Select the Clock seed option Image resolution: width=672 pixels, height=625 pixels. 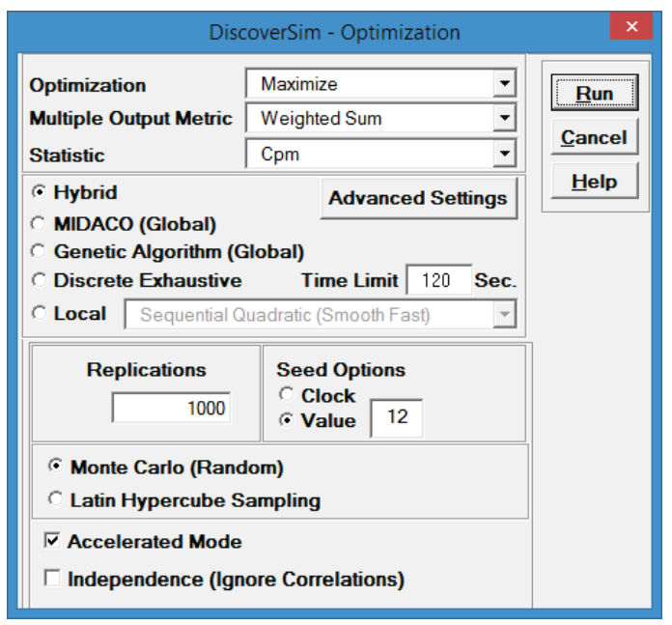pyautogui.click(x=287, y=395)
